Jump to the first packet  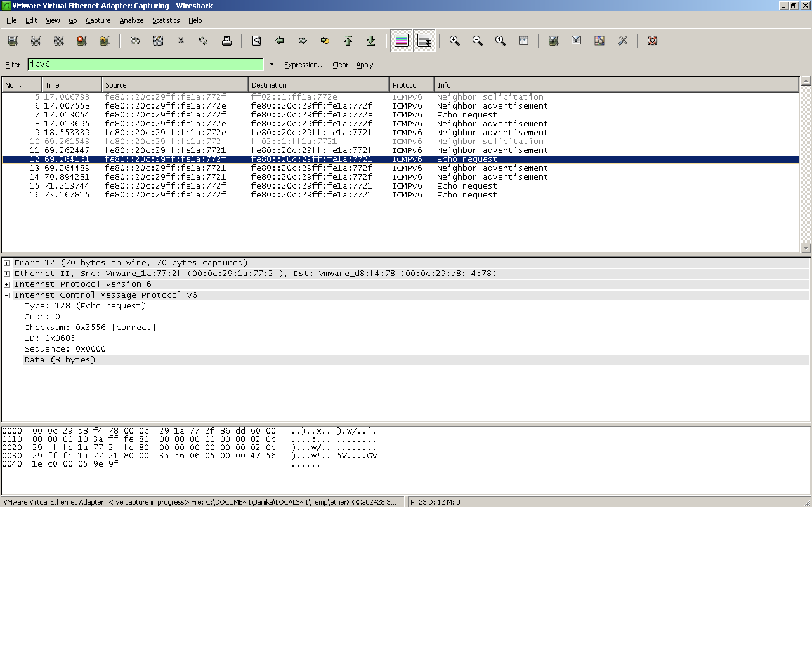348,41
